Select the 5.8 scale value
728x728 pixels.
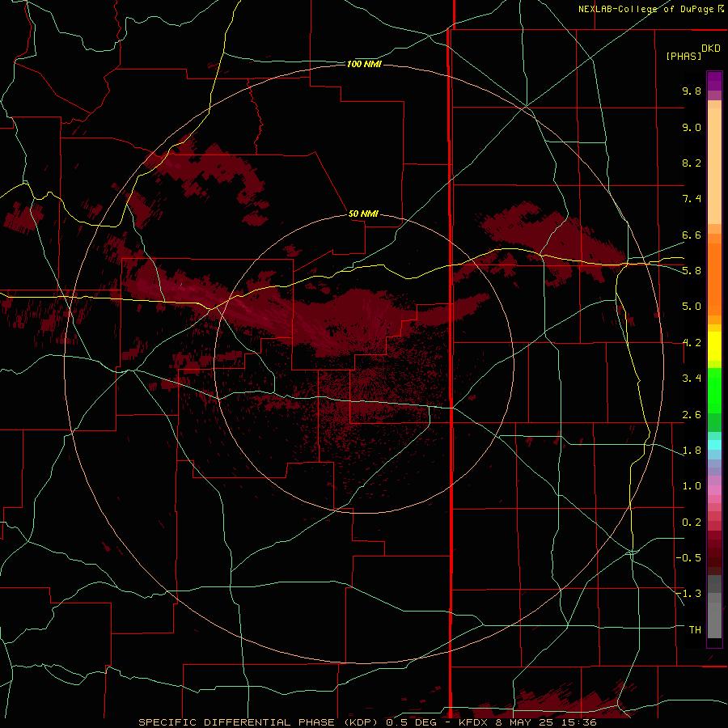692,271
